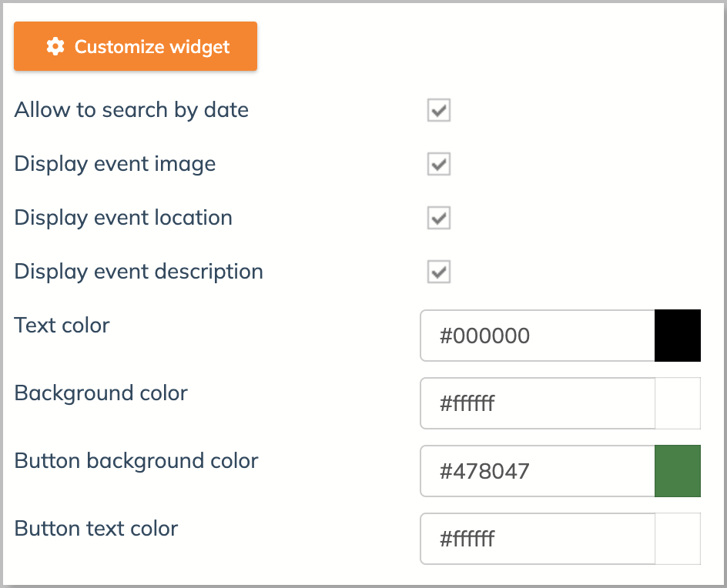Open the black Text color swatch
This screenshot has height=588, width=727.
[678, 336]
